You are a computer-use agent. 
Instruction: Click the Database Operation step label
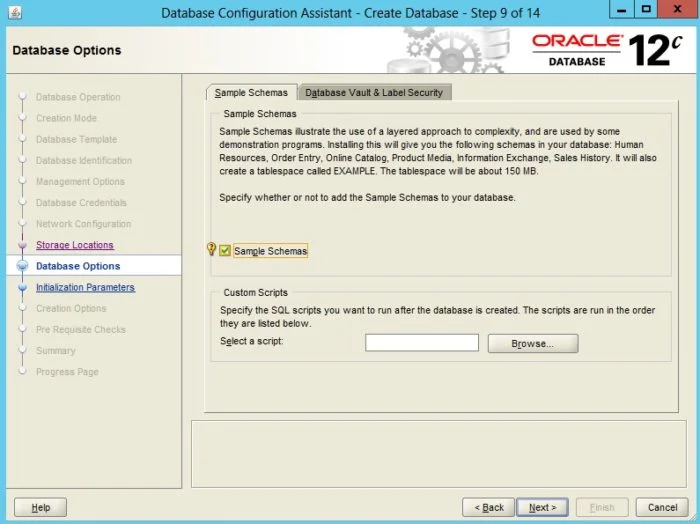tap(78, 97)
